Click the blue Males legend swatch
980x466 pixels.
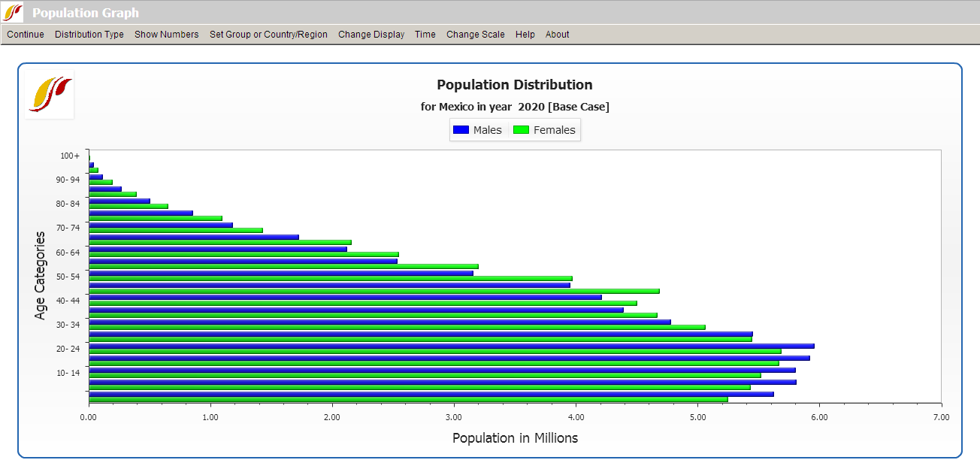[x=461, y=130]
